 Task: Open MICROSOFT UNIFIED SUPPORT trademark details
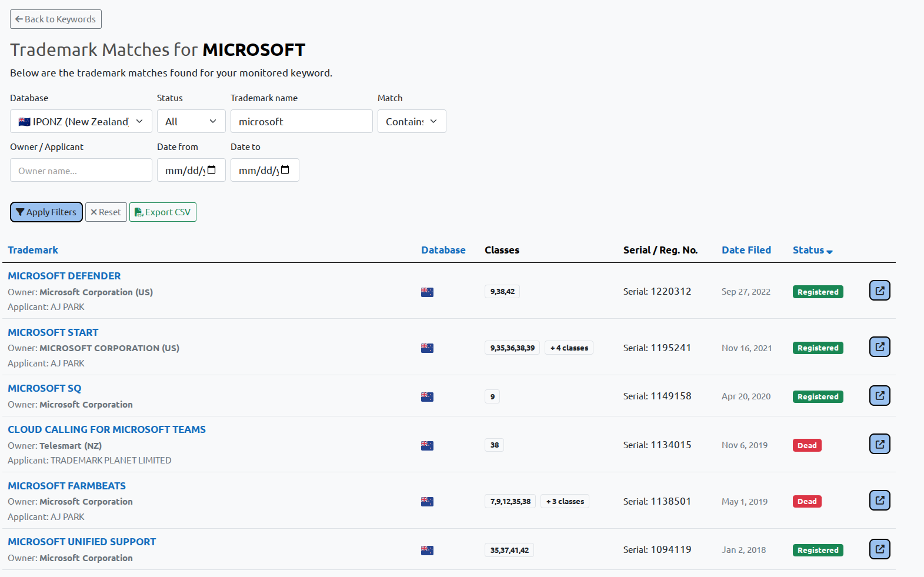click(82, 542)
